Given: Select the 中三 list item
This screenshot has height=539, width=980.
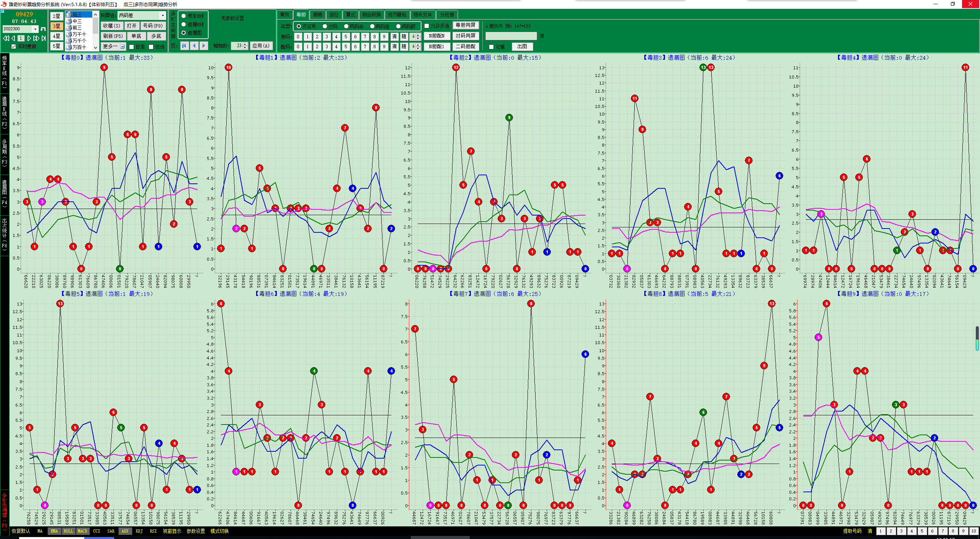Looking at the screenshot, I should [x=78, y=21].
